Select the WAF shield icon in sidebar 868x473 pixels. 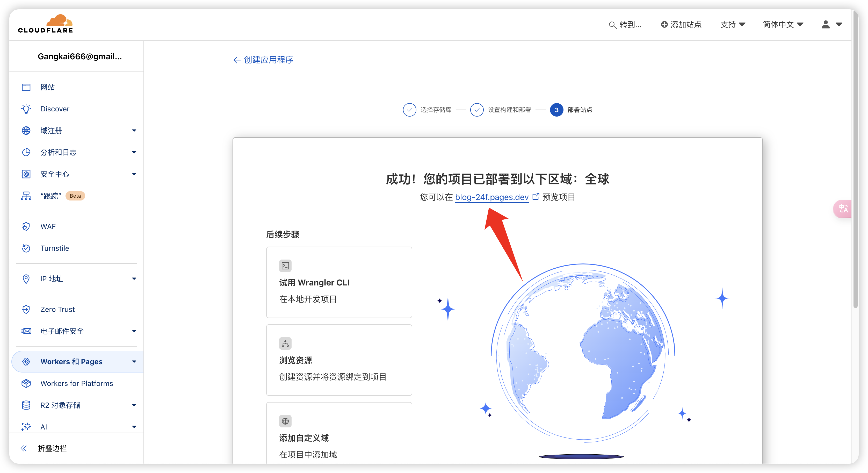coord(26,226)
